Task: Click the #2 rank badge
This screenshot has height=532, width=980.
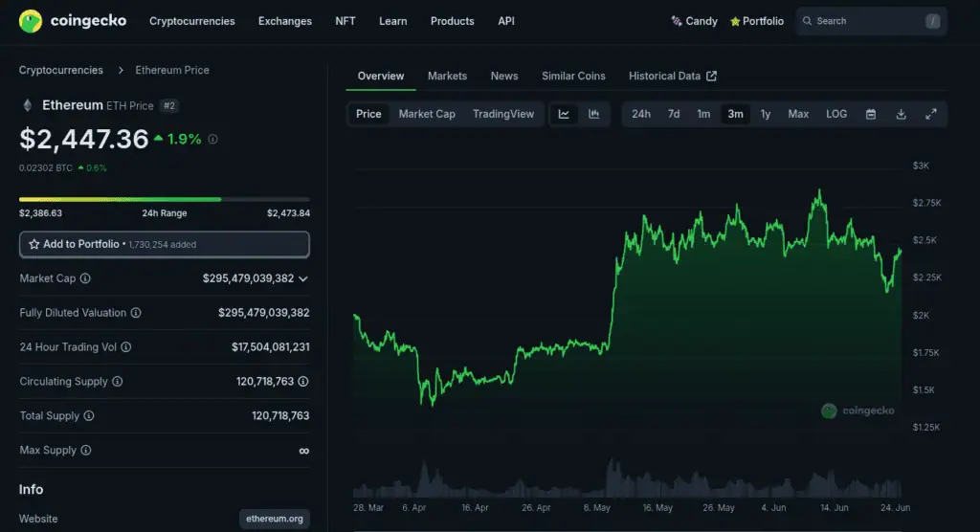Action: tap(168, 105)
